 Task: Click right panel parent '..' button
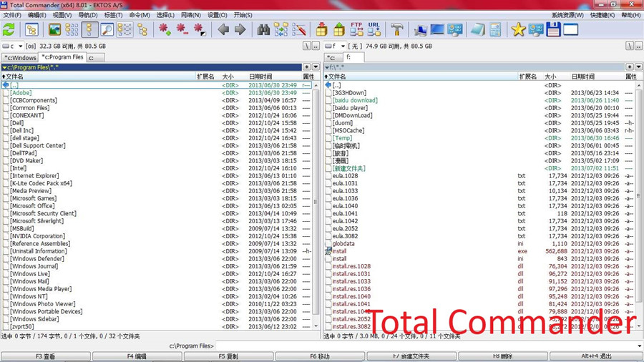639,46
